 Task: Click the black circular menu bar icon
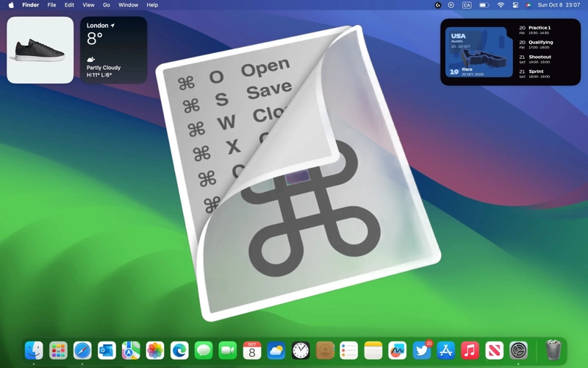[x=437, y=5]
